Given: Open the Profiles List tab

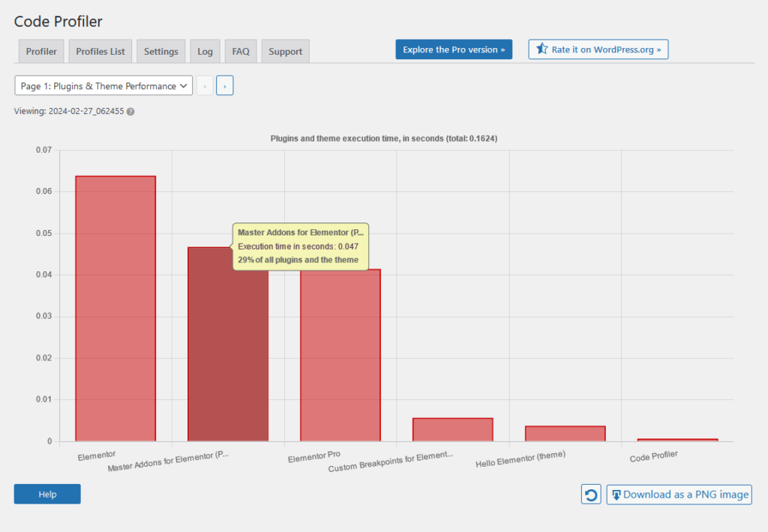Looking at the screenshot, I should (x=100, y=52).
